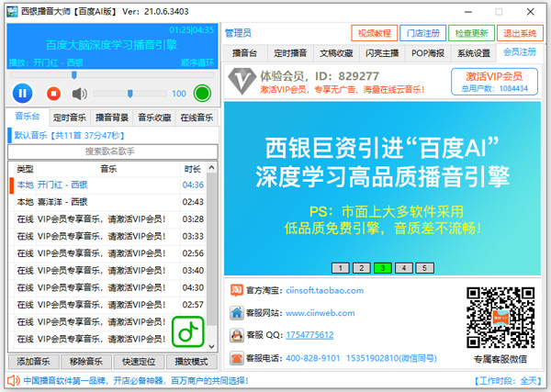Click the customer service website home icon
This screenshot has height=392, width=551.
tap(237, 313)
